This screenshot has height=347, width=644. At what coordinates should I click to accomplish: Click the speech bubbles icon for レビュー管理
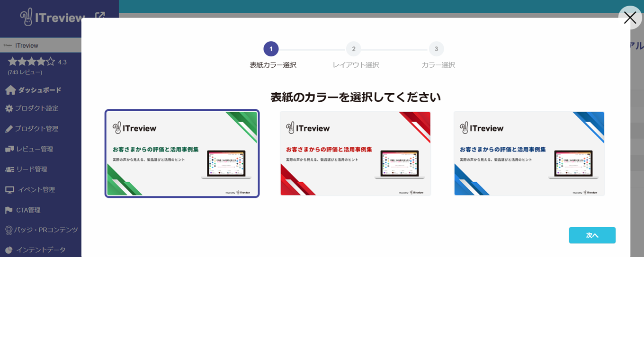9,149
